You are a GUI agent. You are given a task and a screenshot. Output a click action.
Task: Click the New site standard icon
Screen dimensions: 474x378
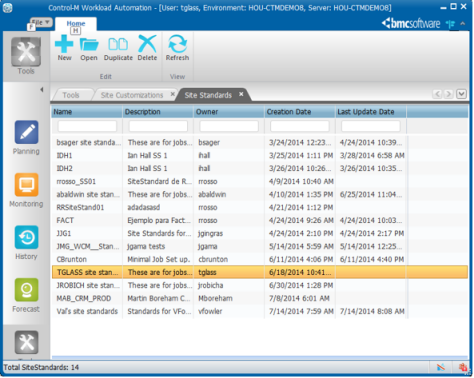64,44
